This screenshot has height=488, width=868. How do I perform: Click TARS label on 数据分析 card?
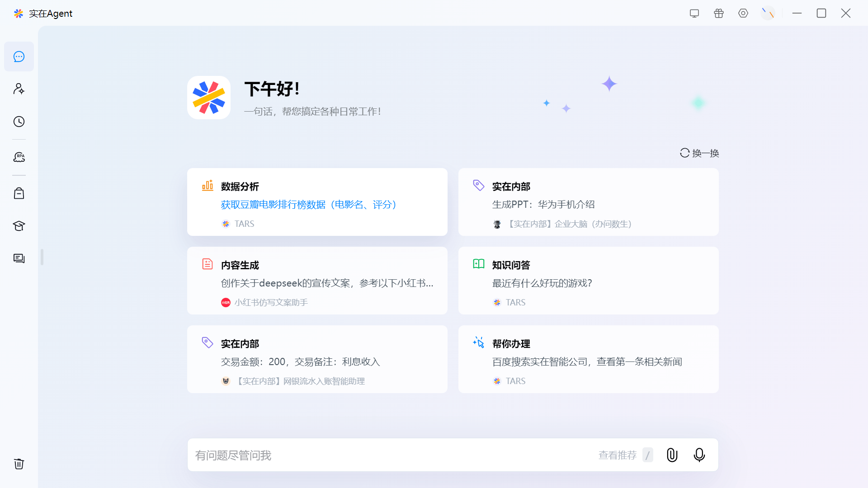[x=244, y=224]
